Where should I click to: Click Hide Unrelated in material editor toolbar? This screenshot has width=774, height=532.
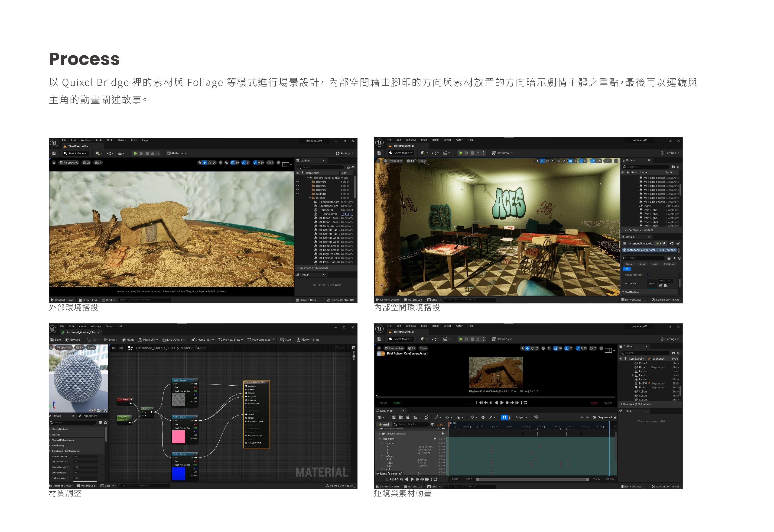coord(259,340)
